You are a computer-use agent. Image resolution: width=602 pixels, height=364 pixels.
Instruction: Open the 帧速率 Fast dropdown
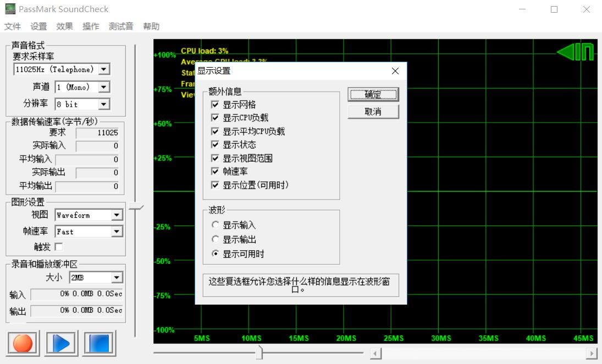point(117,231)
